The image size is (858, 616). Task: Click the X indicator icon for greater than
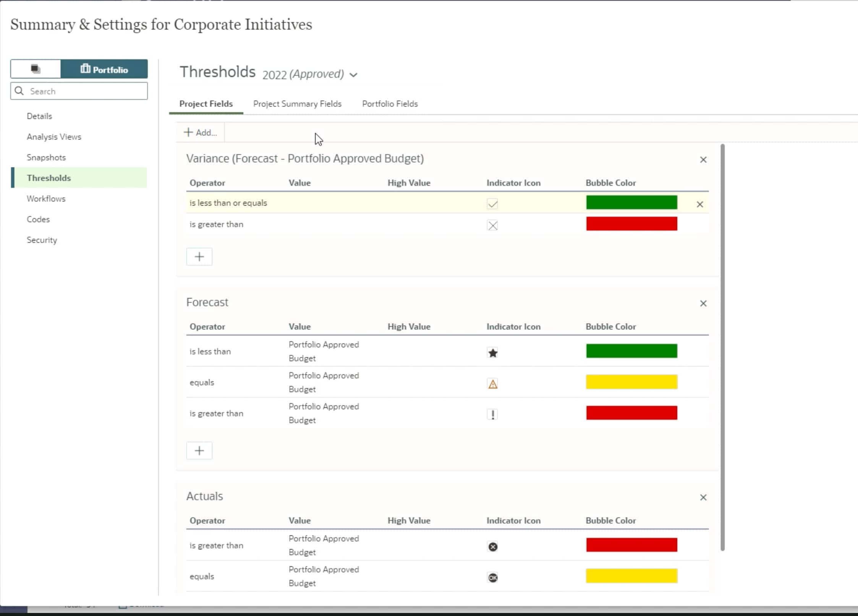(x=492, y=225)
